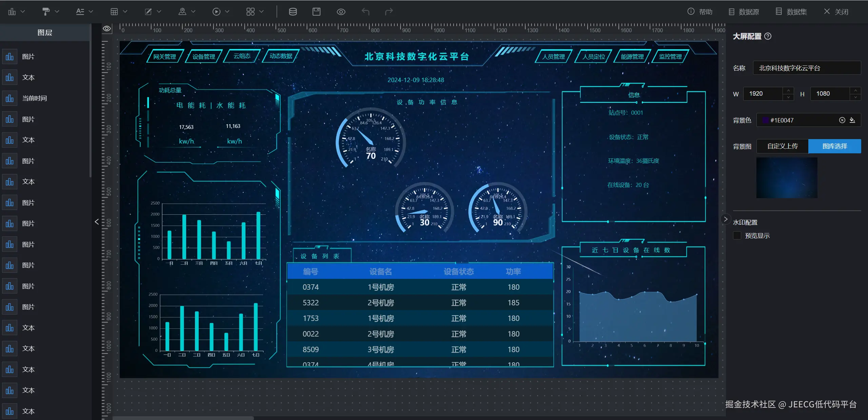Image resolution: width=868 pixels, height=420 pixels.
Task: Click the paint bucket icon in 背景色 field
Action: (x=852, y=120)
